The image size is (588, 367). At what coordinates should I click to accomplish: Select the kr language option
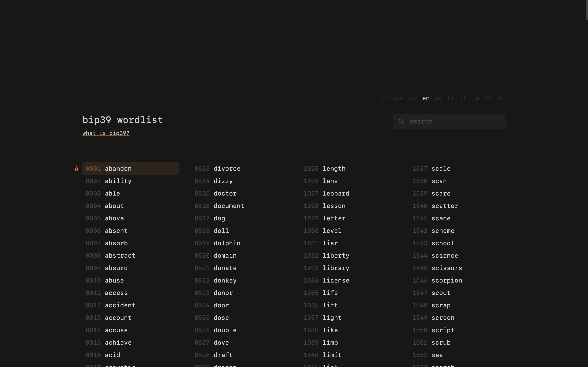487,98
